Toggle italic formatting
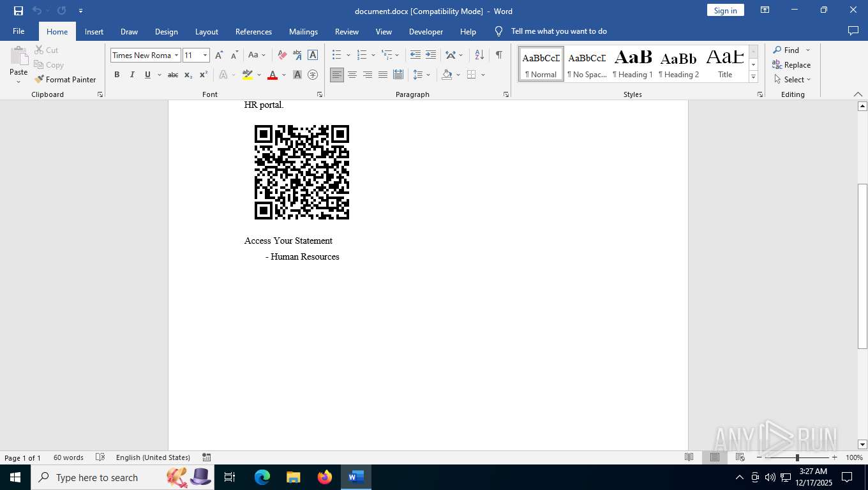This screenshot has height=490, width=868. click(x=132, y=75)
